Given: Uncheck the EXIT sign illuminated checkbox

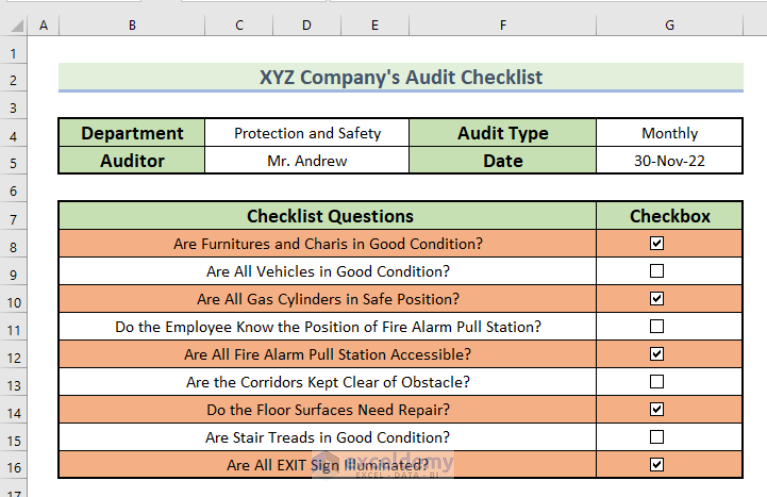Looking at the screenshot, I should click(x=657, y=464).
